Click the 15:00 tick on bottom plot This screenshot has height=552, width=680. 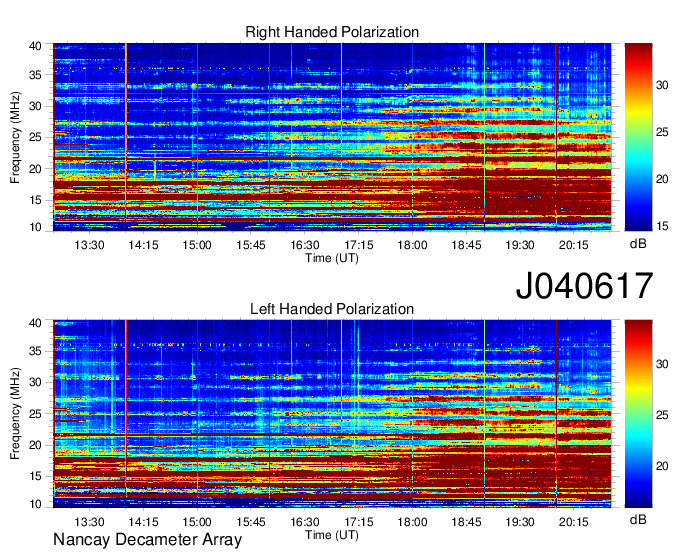[197, 522]
